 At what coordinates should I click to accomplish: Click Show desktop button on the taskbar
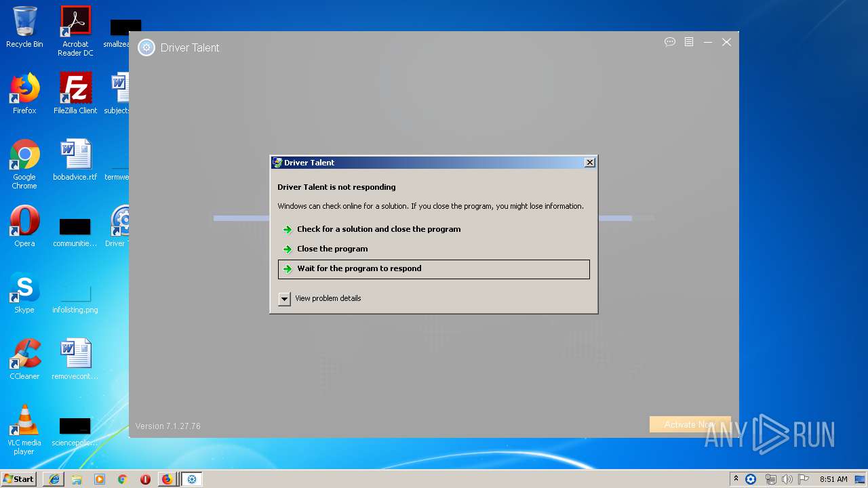click(x=861, y=479)
